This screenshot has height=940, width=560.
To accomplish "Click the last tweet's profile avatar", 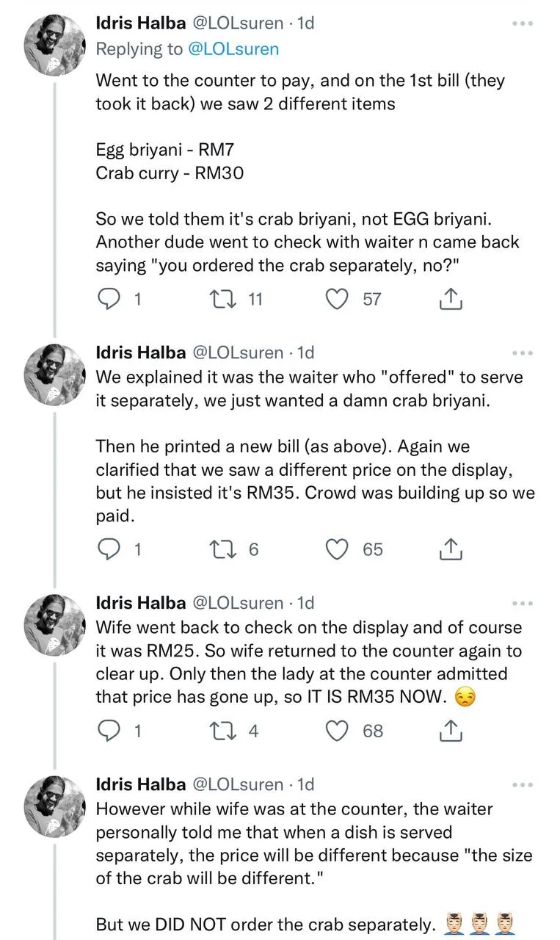I will click(x=56, y=806).
